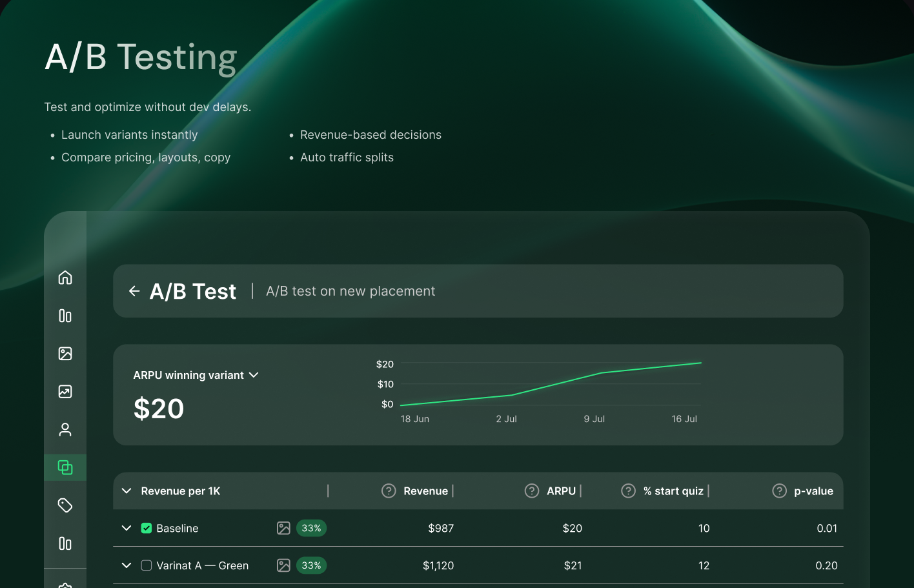914x588 pixels.
Task: Collapse the Revenue per 1K header chevron
Action: [127, 491]
